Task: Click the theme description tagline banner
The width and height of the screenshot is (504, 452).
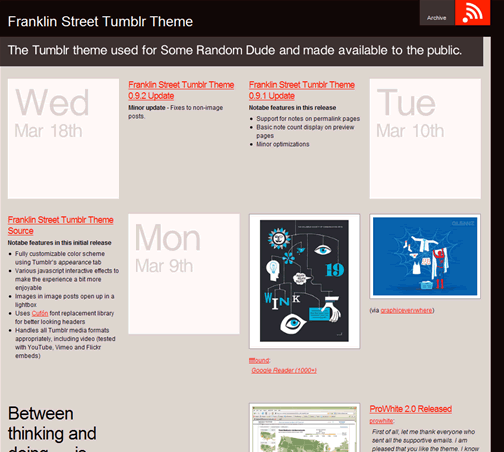Action: pyautogui.click(x=241, y=51)
